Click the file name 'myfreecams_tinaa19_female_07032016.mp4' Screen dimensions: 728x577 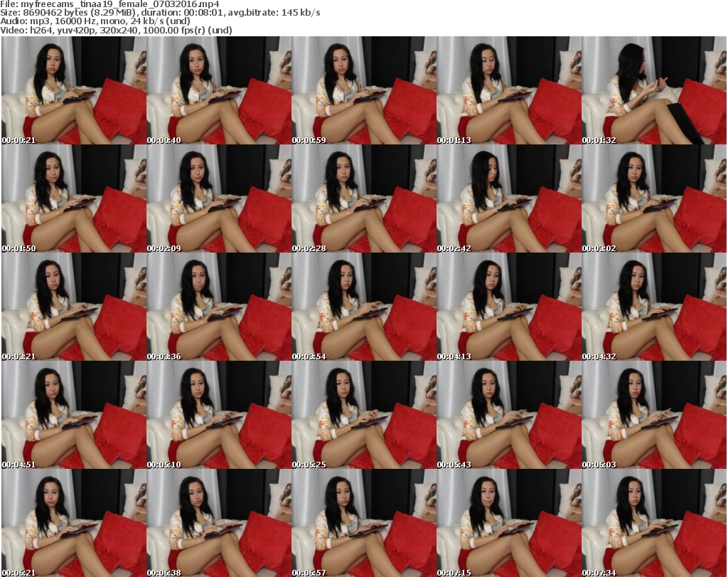click(120, 4)
